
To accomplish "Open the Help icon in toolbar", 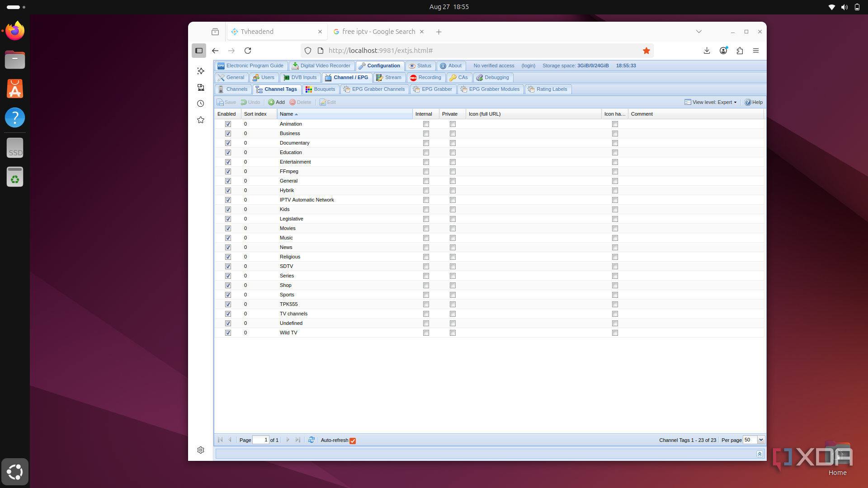I will 748,103.
